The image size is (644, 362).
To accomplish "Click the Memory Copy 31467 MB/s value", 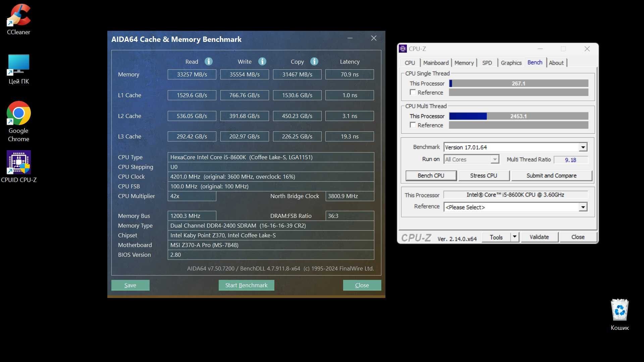I will [x=297, y=74].
